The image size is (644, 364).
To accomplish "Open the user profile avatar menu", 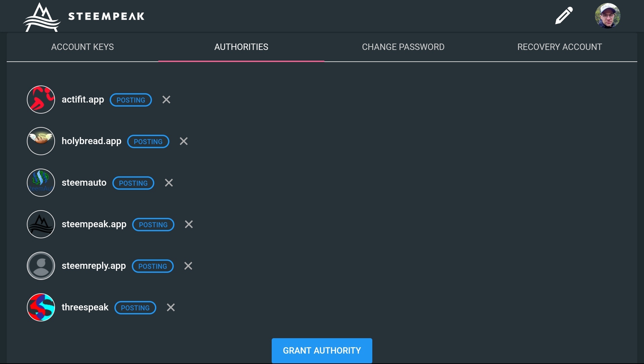I will (607, 15).
